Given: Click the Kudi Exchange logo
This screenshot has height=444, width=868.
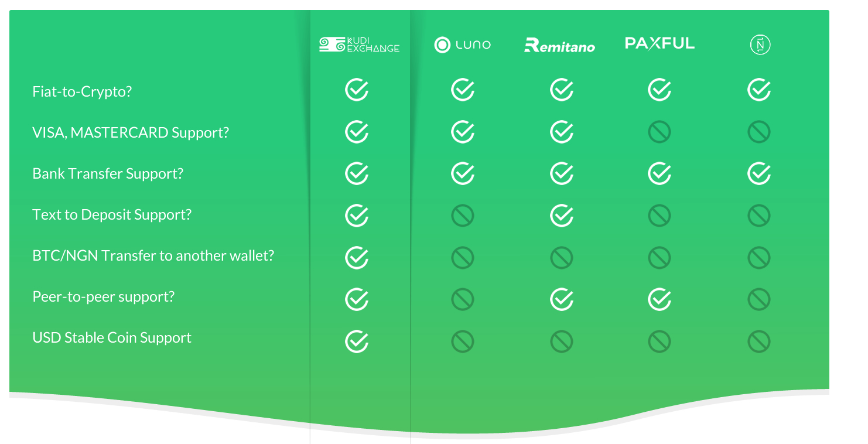Looking at the screenshot, I should [359, 45].
